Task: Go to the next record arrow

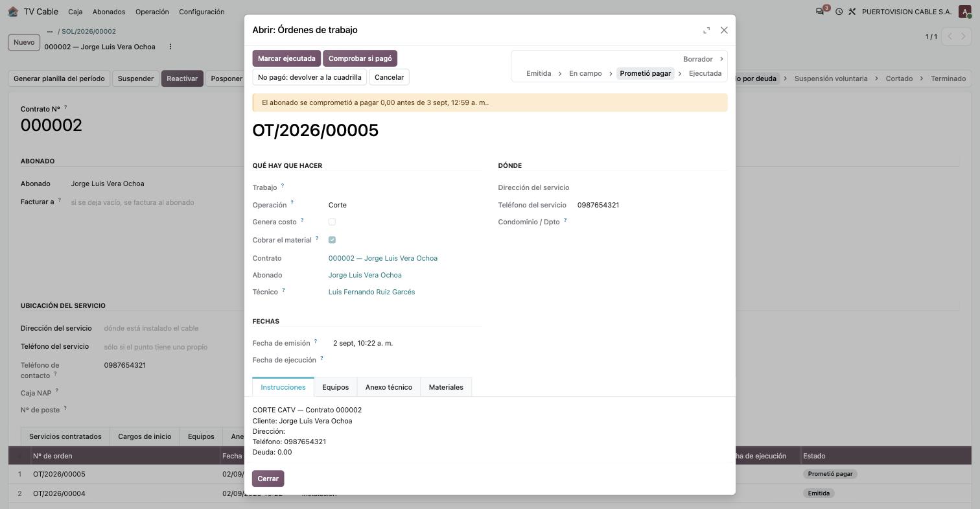Action: [964, 36]
